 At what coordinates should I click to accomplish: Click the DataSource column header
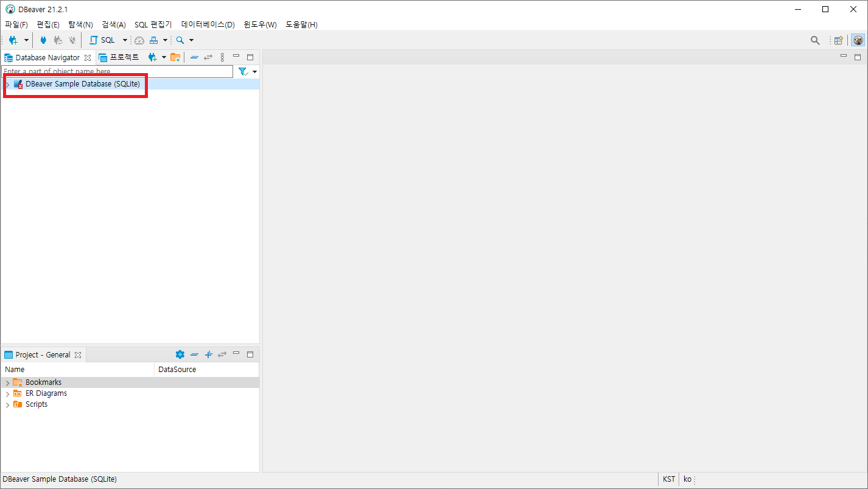206,370
